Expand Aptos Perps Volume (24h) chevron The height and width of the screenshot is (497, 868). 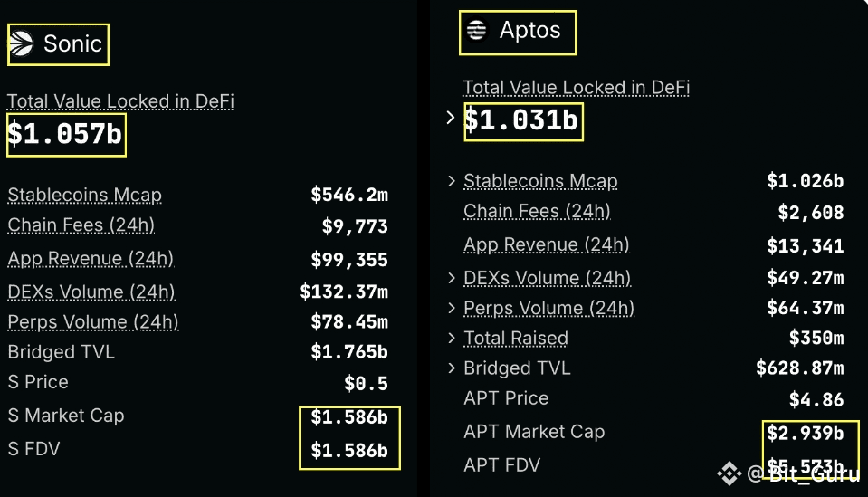click(452, 308)
